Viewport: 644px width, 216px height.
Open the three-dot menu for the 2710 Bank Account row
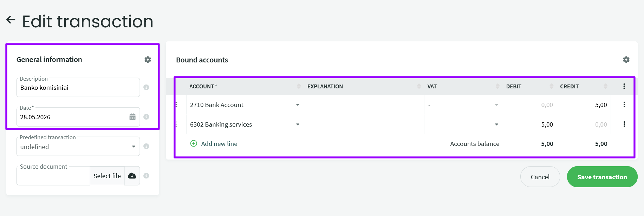pyautogui.click(x=624, y=104)
